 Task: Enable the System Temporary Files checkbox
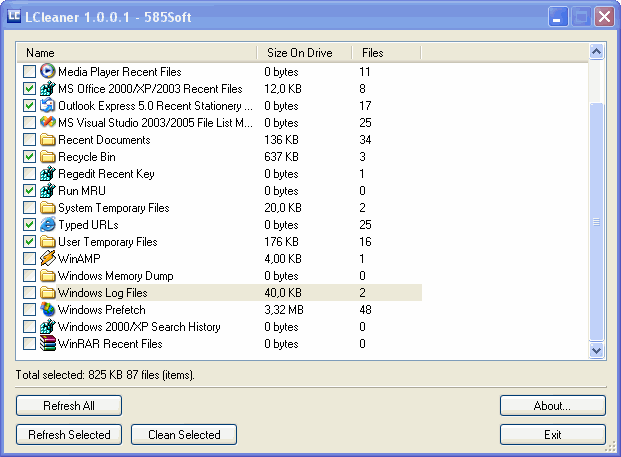pos(29,208)
